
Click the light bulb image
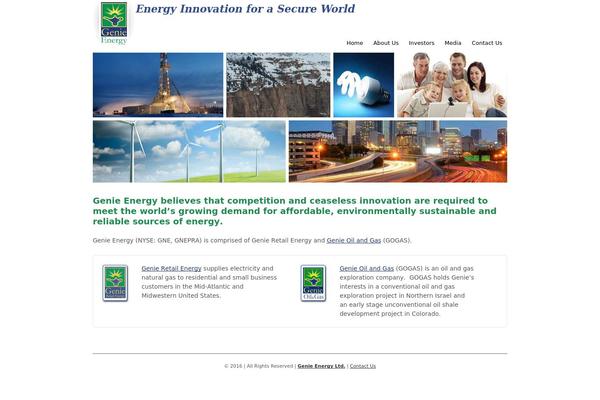click(364, 85)
